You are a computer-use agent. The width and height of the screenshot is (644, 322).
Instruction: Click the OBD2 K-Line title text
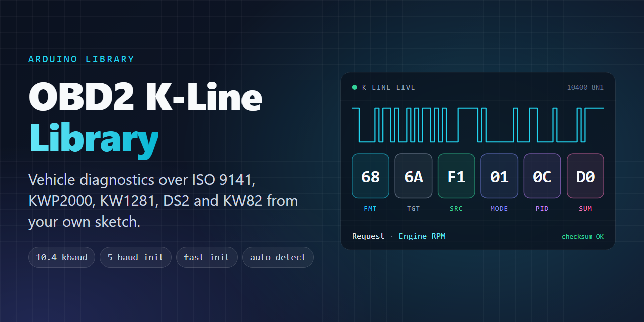145,97
